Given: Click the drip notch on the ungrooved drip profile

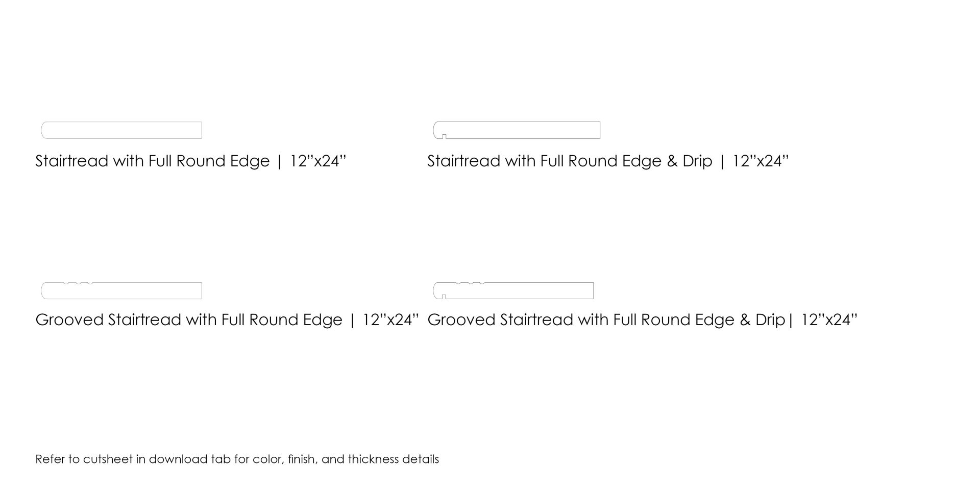Looking at the screenshot, I should pos(444,136).
